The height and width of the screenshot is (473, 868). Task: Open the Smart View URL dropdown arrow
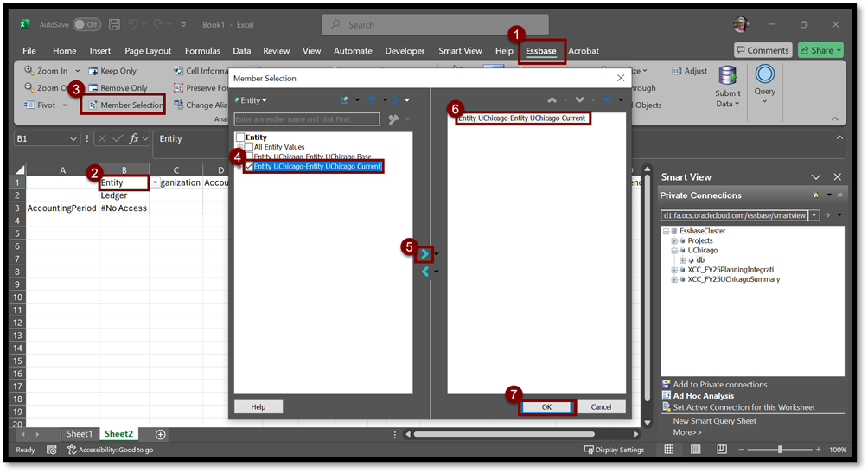tap(814, 215)
